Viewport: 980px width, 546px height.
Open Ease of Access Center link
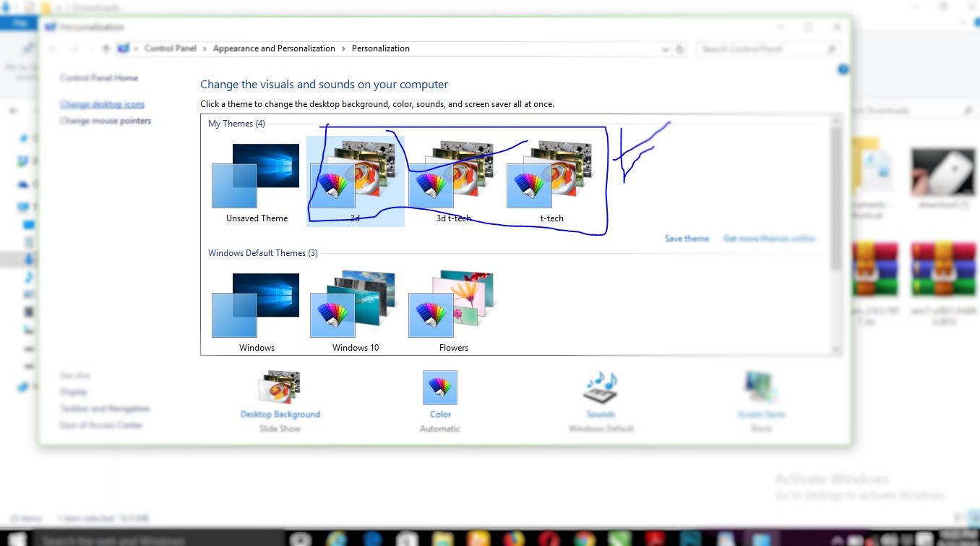pyautogui.click(x=101, y=425)
